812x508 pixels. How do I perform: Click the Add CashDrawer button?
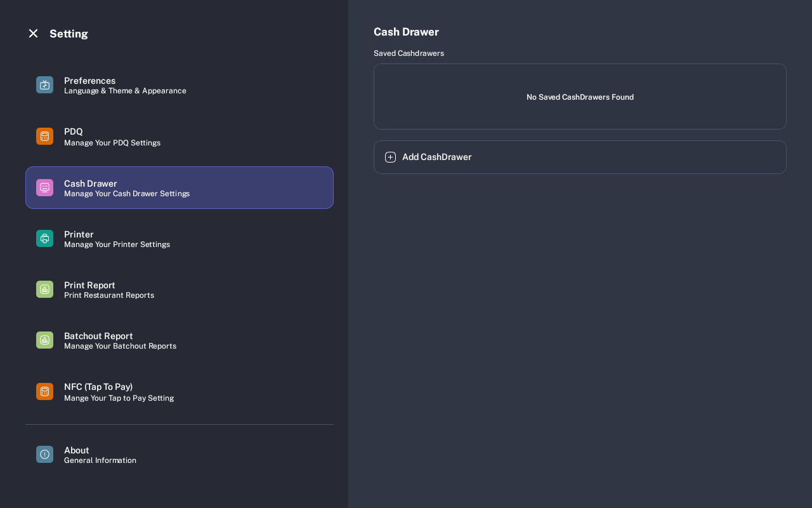pyautogui.click(x=580, y=157)
